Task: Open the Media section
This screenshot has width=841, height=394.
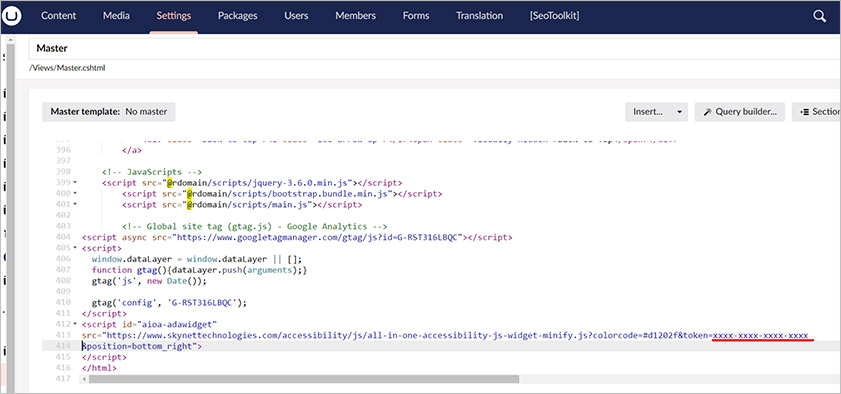Action: pyautogui.click(x=116, y=16)
